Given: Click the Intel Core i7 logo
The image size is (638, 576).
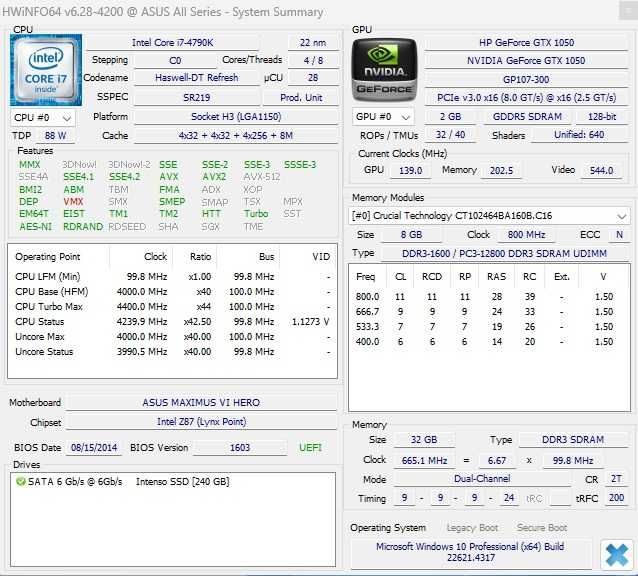Looking at the screenshot, I should (x=46, y=70).
